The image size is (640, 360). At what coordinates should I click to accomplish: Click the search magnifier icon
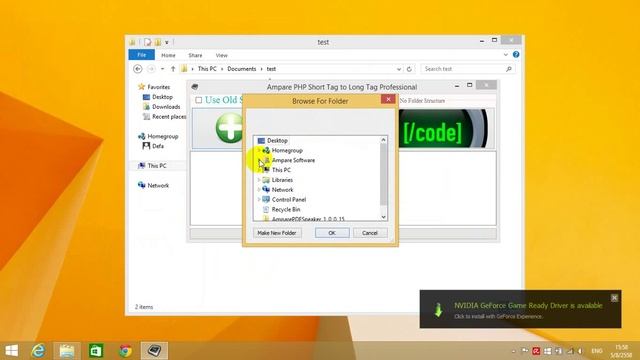(x=509, y=69)
